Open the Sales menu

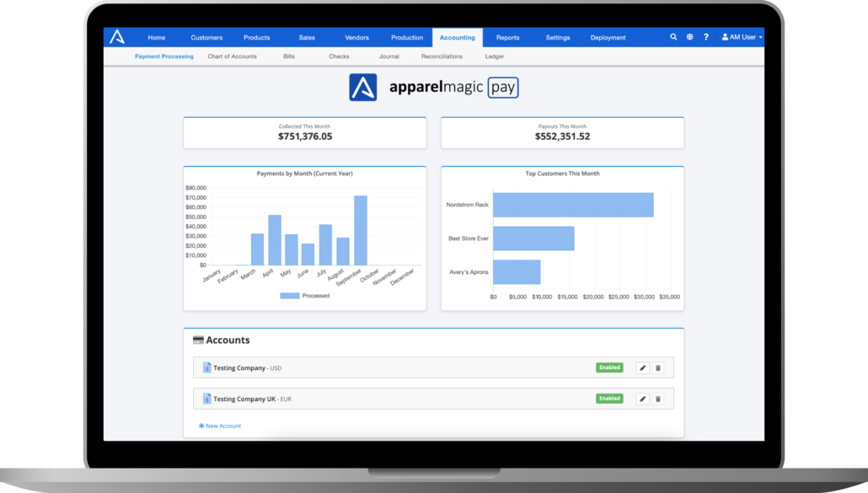coord(307,38)
